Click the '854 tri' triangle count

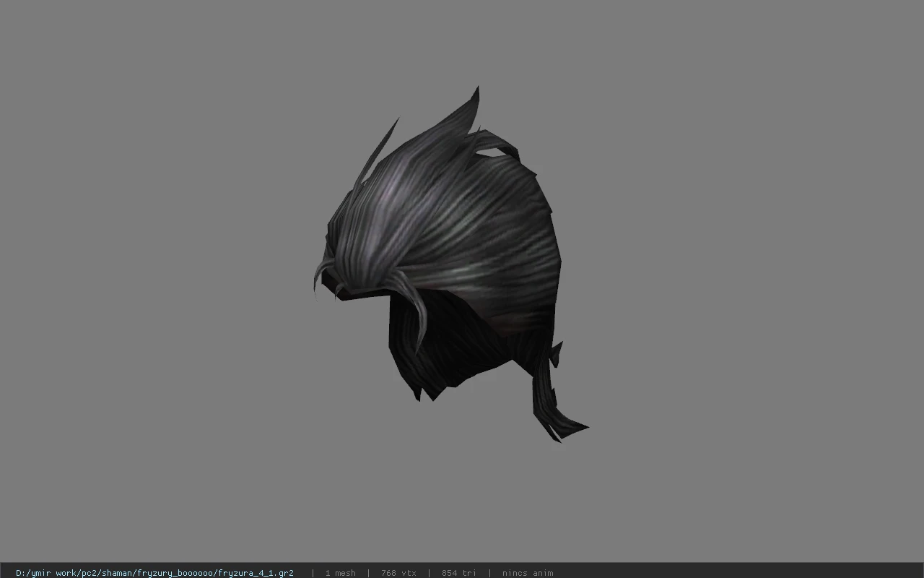pyautogui.click(x=458, y=573)
